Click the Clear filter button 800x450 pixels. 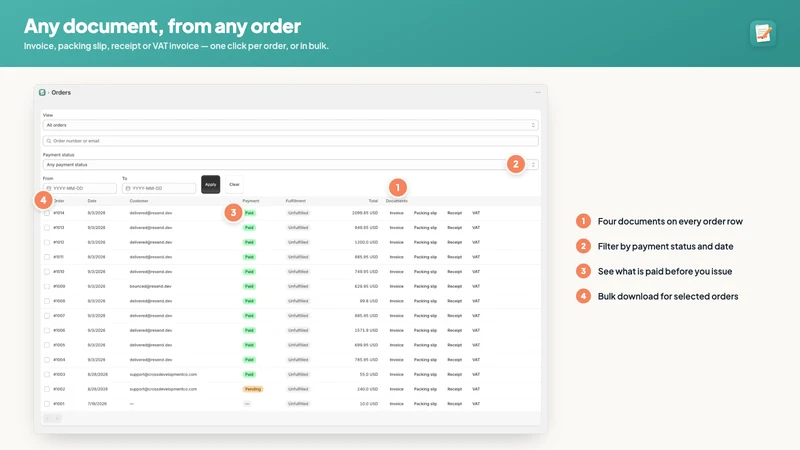pyautogui.click(x=234, y=184)
